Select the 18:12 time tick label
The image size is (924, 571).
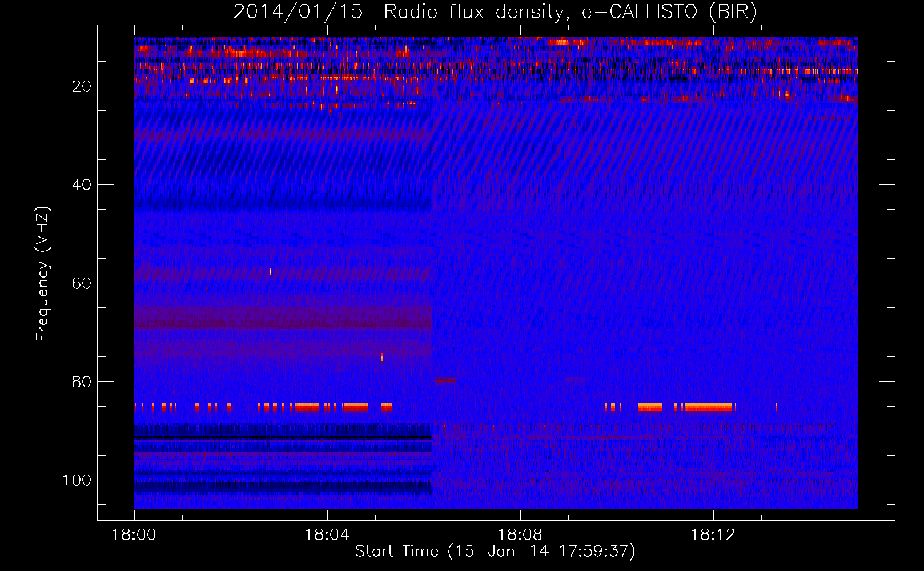[x=713, y=535]
